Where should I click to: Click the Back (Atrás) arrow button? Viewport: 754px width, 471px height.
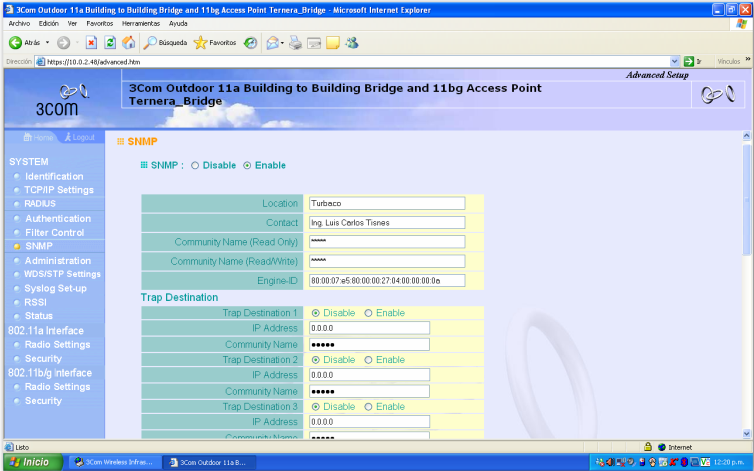(x=16, y=43)
